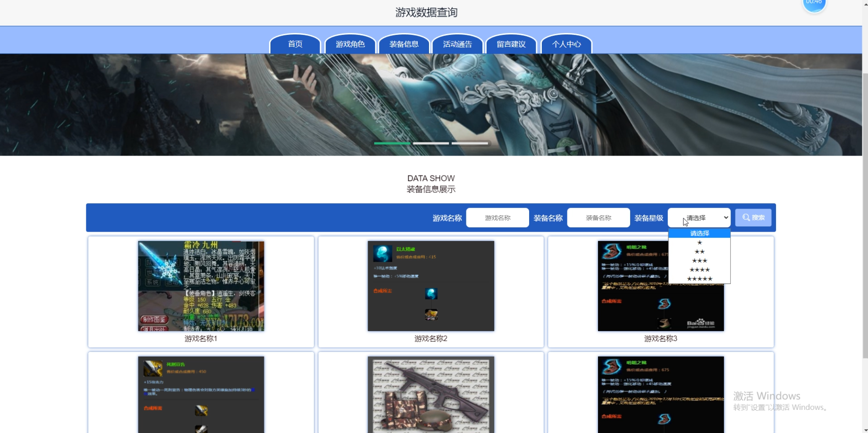Click the DATA SHOW heading text
Image resolution: width=868 pixels, height=433 pixels.
point(431,178)
